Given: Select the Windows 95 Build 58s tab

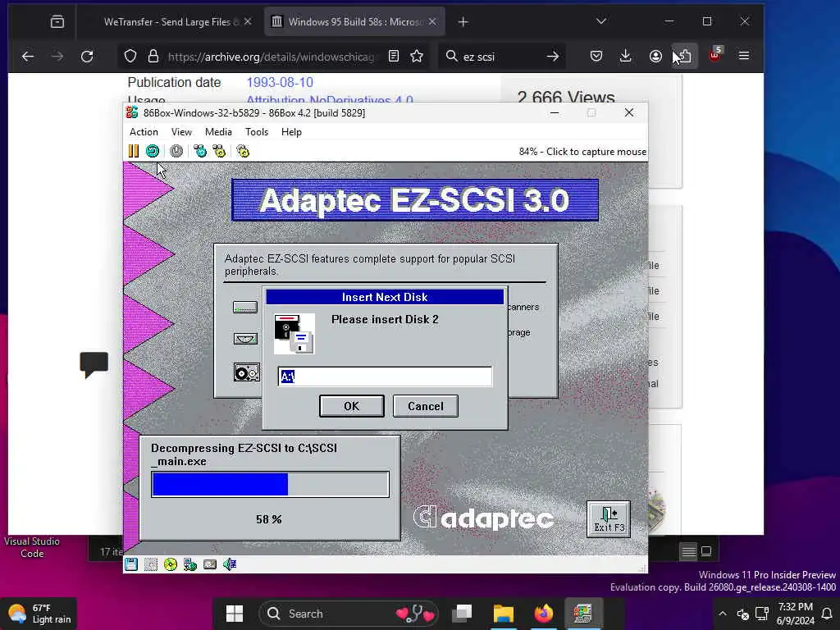Looking at the screenshot, I should pos(354,22).
